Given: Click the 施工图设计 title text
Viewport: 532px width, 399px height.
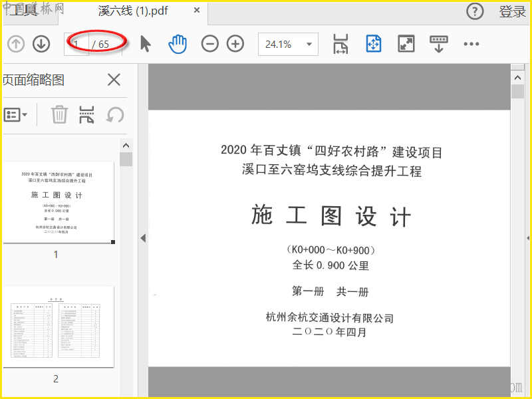Looking at the screenshot, I should [x=331, y=215].
